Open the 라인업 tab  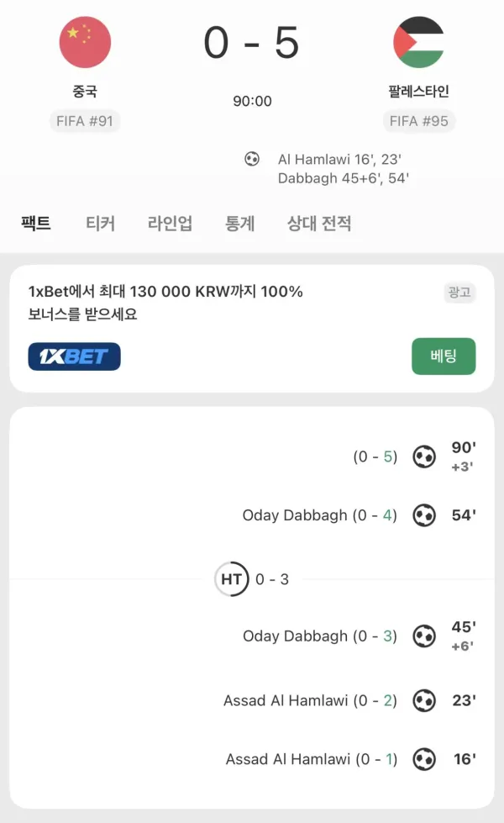click(170, 223)
